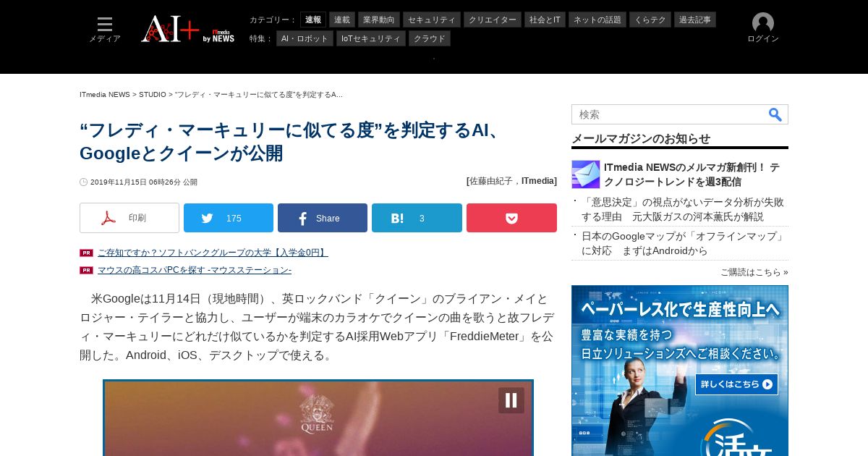Click the search magnifier icon
Image resolution: width=868 pixels, height=456 pixels.
click(x=775, y=114)
